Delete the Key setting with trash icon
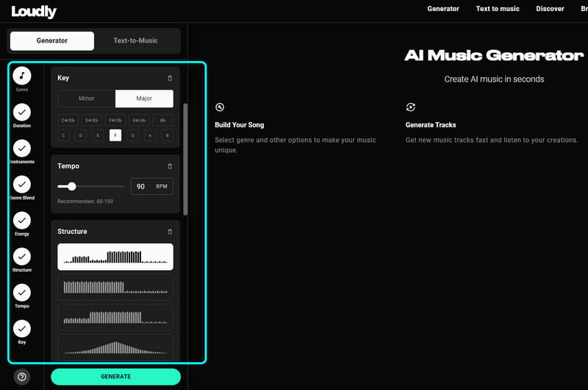The width and height of the screenshot is (588, 390). point(170,78)
